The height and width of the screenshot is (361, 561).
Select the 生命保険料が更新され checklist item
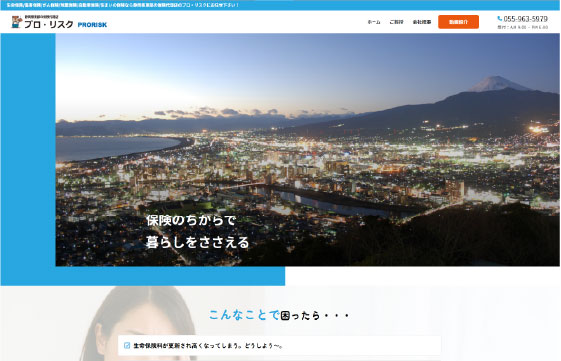(x=279, y=346)
